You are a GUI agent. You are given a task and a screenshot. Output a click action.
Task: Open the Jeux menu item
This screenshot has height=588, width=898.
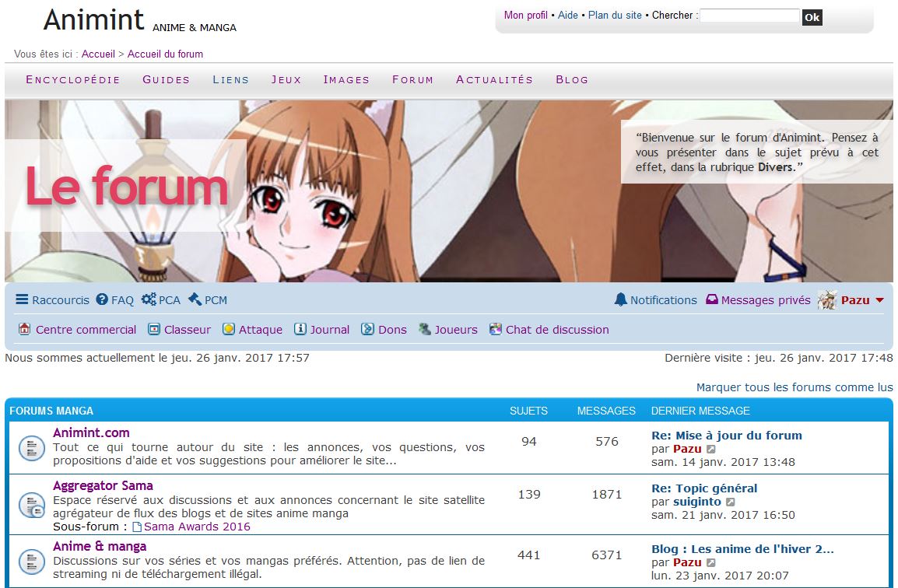286,79
